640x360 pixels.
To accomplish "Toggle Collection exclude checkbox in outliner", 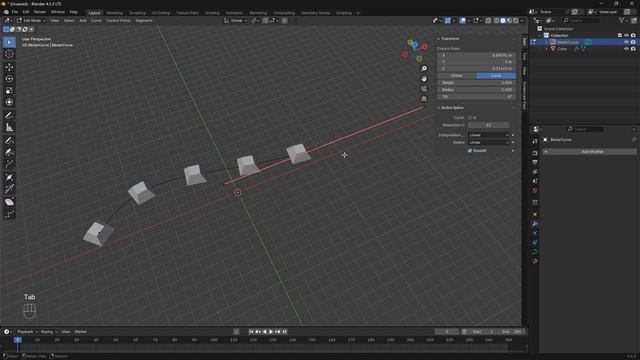I will point(620,36).
